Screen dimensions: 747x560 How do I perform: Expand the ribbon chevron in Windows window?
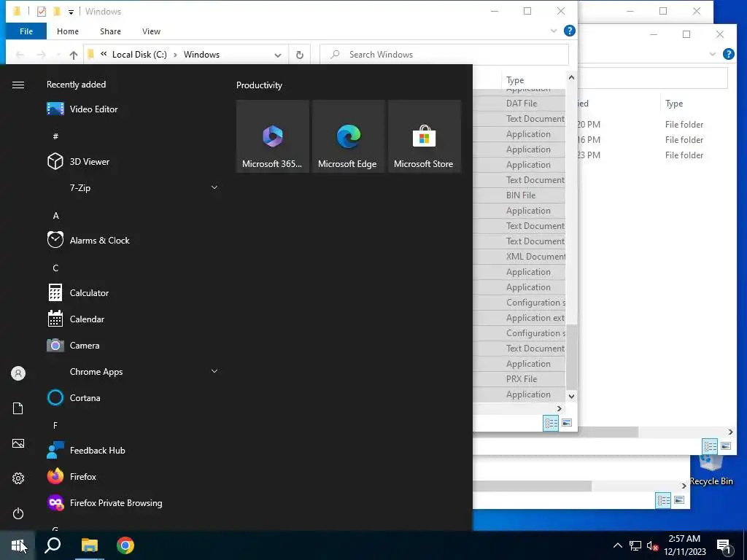point(554,31)
